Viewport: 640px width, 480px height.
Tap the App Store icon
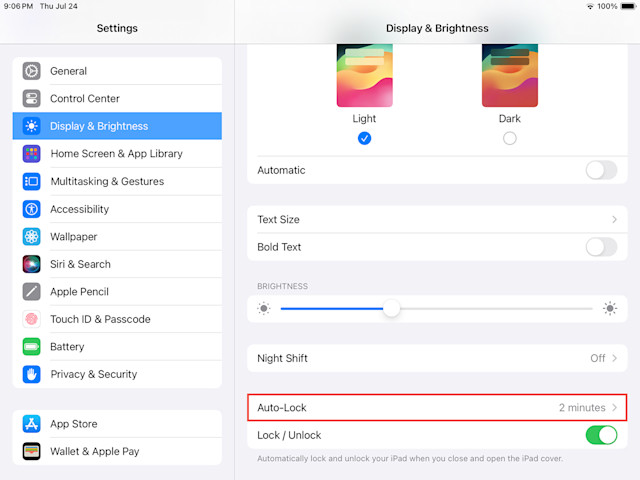[x=31, y=424]
